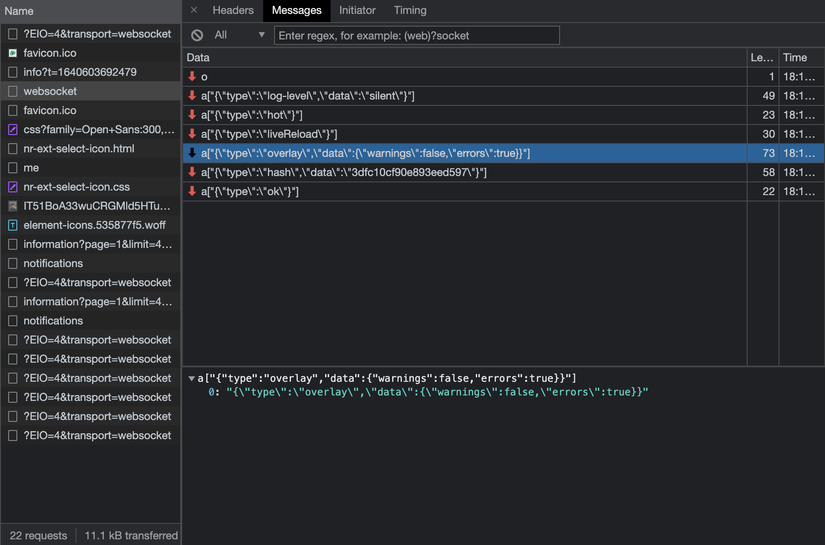Click the css?family=Open+Sans stylesheet icon
This screenshot has width=825, height=545.
13,129
